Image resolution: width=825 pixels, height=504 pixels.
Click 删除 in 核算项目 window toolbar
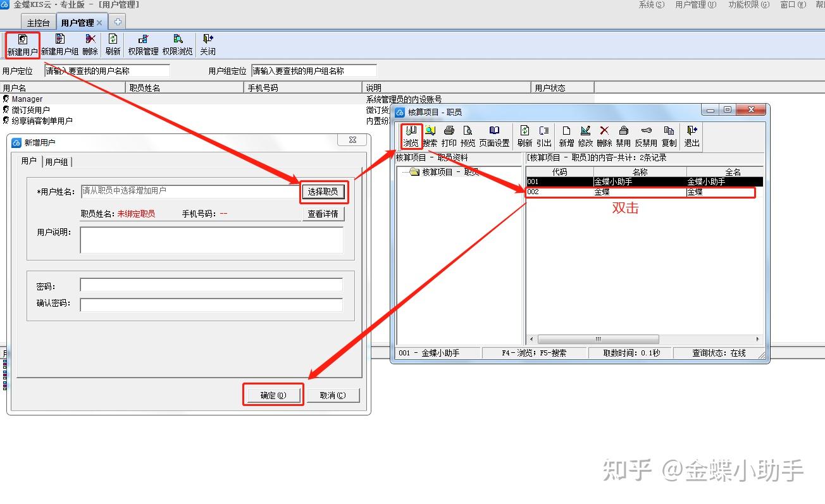pos(604,136)
